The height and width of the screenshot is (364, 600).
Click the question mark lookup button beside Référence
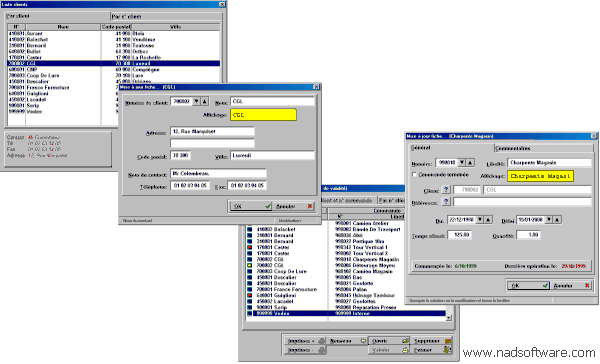click(446, 202)
